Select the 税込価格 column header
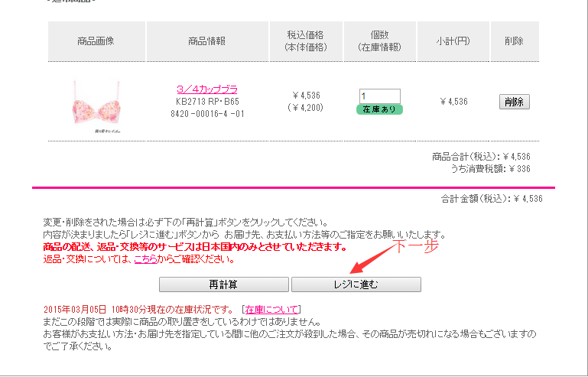Image resolution: width=588 pixels, height=377 pixels. [306, 41]
